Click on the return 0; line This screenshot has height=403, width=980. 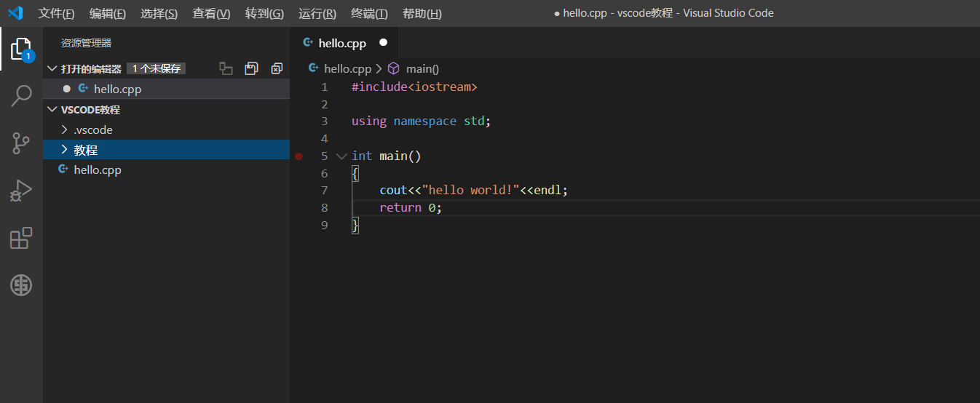(411, 207)
